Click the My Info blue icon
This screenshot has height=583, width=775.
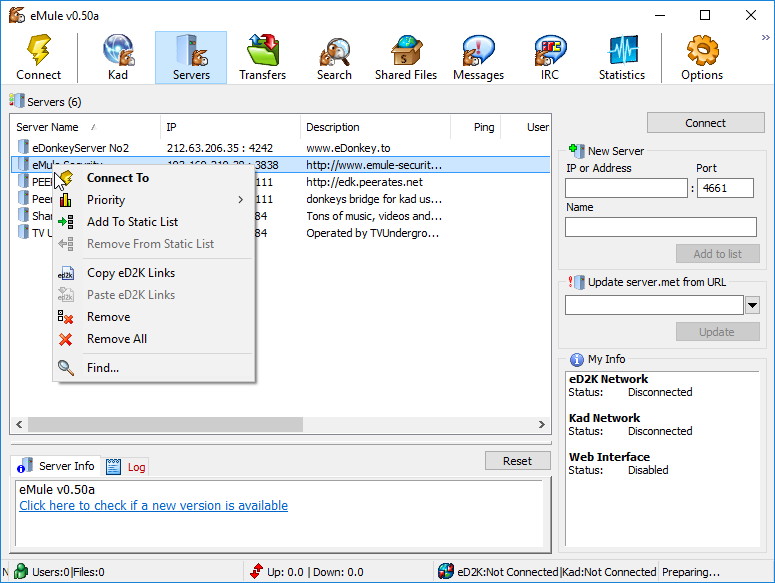(576, 359)
